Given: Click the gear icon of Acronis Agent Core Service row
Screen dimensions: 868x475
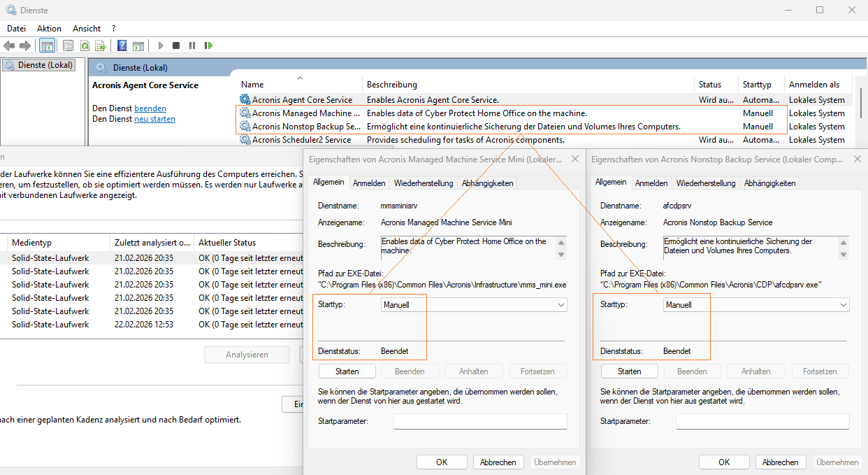Looking at the screenshot, I should tap(245, 100).
